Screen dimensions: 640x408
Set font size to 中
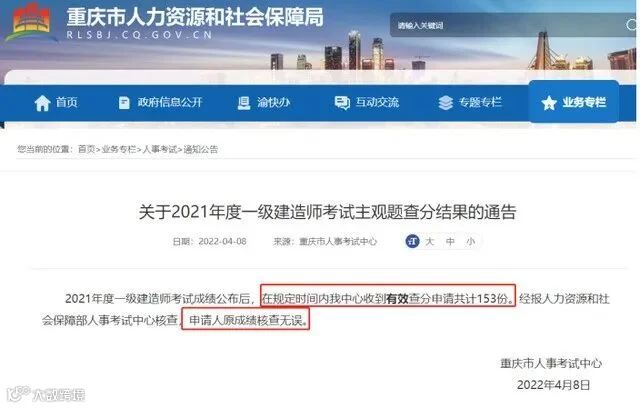(x=450, y=242)
